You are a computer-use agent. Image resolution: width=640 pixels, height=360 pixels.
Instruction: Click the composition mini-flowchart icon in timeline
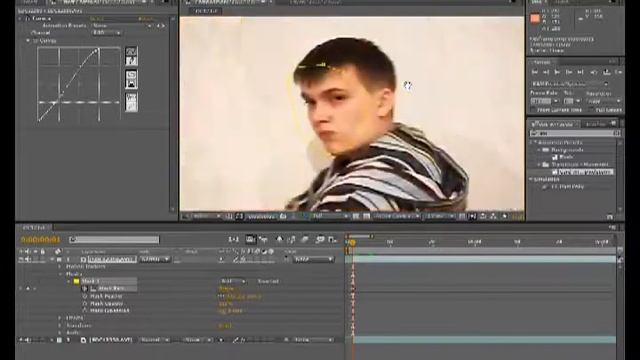[233, 240]
